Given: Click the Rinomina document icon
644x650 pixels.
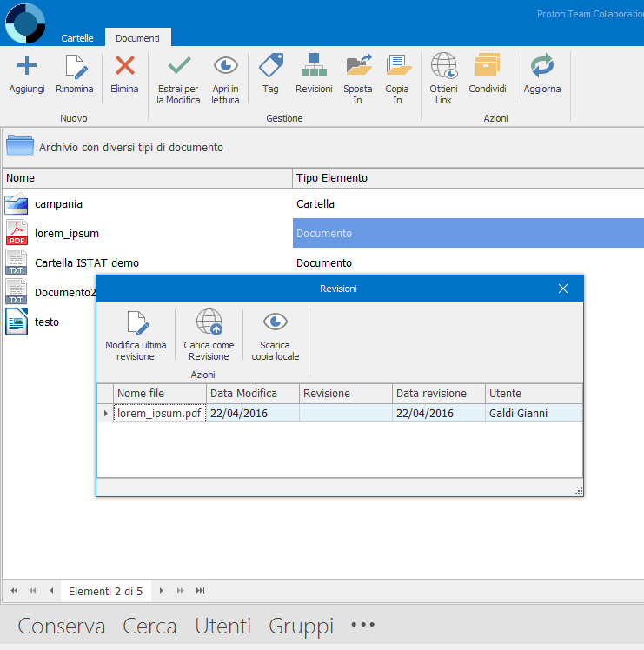Looking at the screenshot, I should [75, 66].
